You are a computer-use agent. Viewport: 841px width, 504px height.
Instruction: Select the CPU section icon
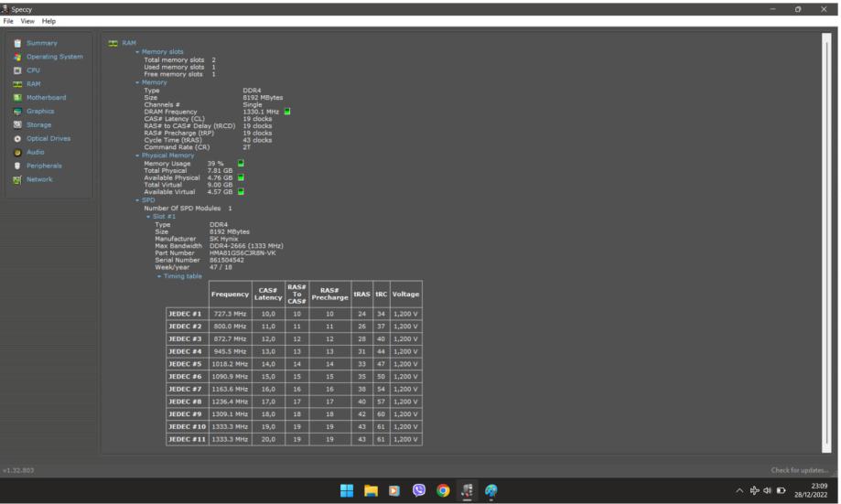point(17,70)
